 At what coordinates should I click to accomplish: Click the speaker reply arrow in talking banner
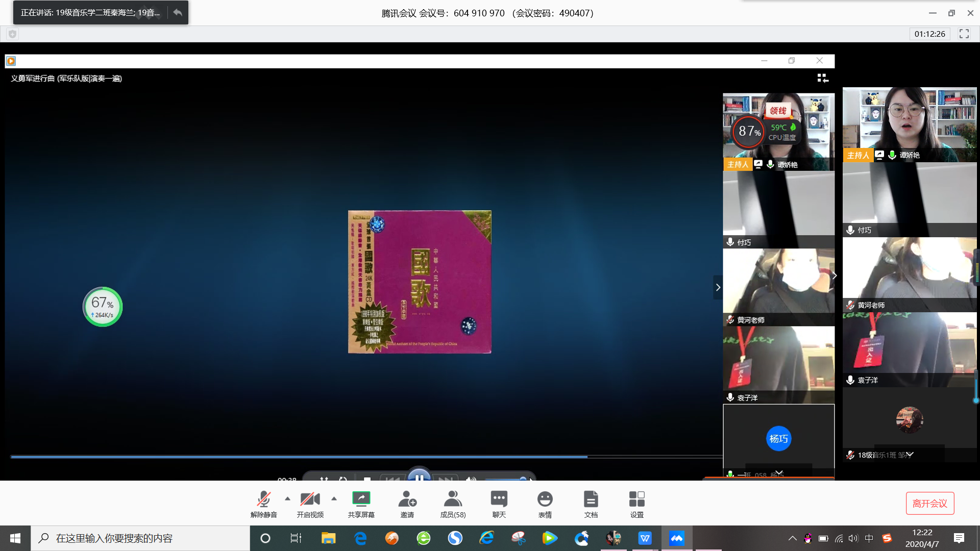[x=178, y=12]
